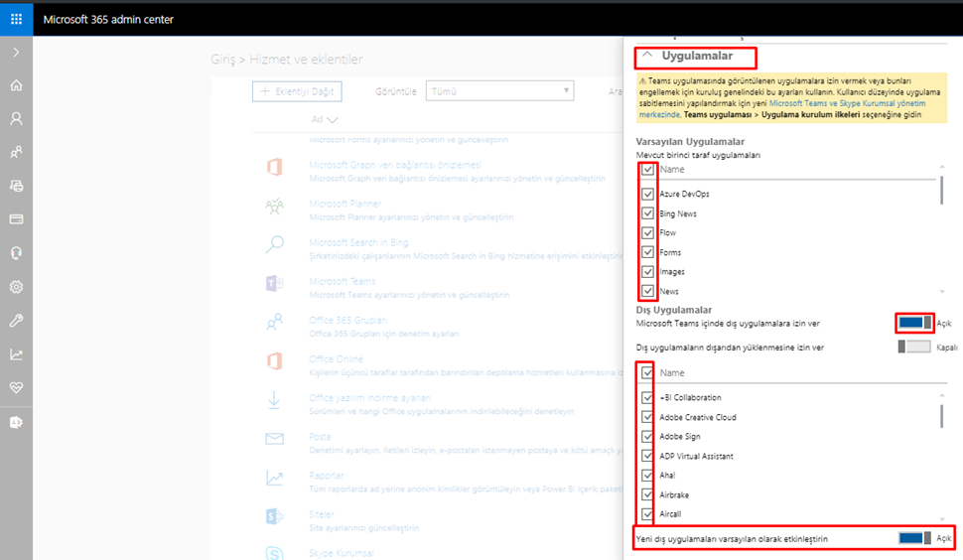Open Office 365 Grupları link

(348, 320)
